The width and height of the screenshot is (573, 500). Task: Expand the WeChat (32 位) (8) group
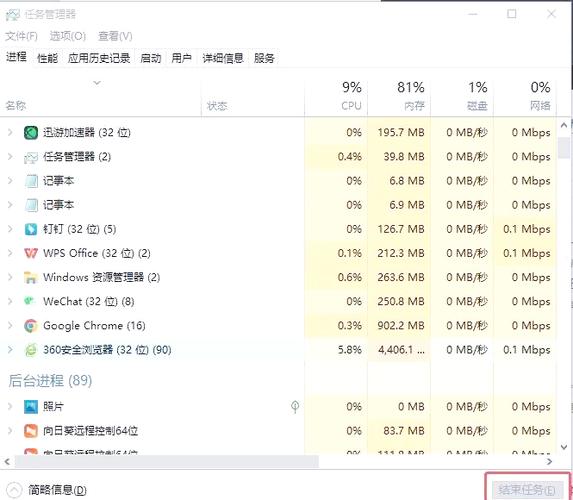coord(10,302)
